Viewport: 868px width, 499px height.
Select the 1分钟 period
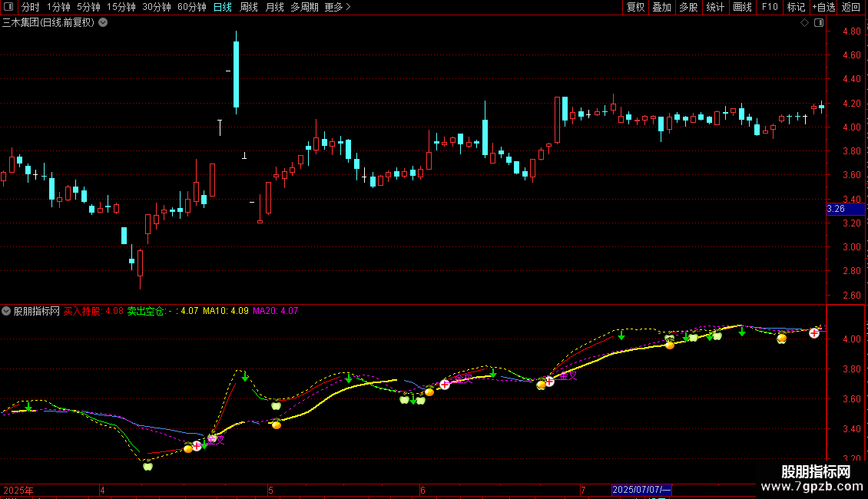coord(58,7)
